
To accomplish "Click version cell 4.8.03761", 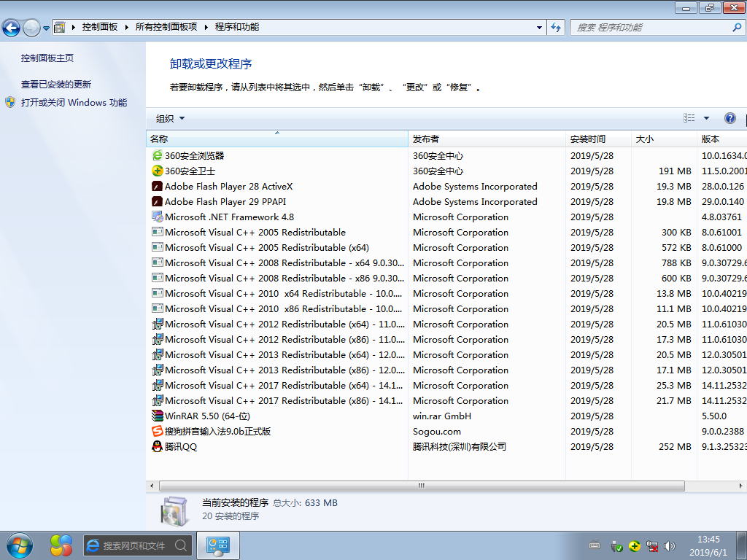I will click(x=721, y=217).
